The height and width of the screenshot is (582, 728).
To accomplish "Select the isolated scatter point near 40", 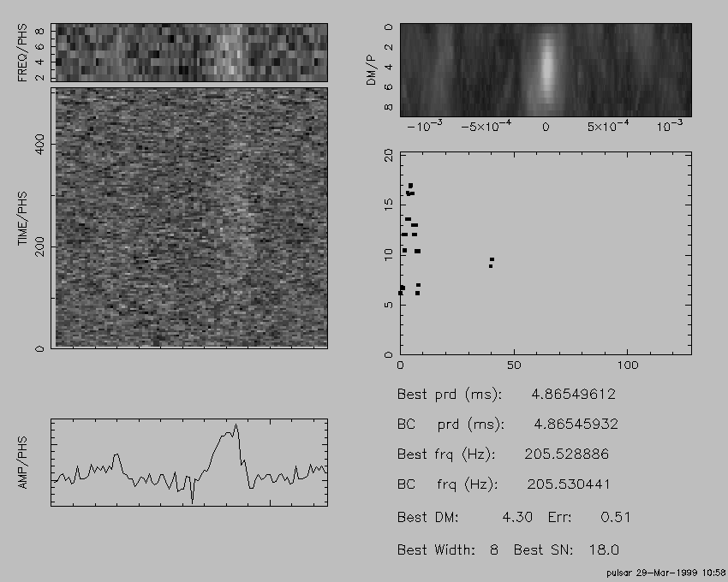I will point(491,262).
